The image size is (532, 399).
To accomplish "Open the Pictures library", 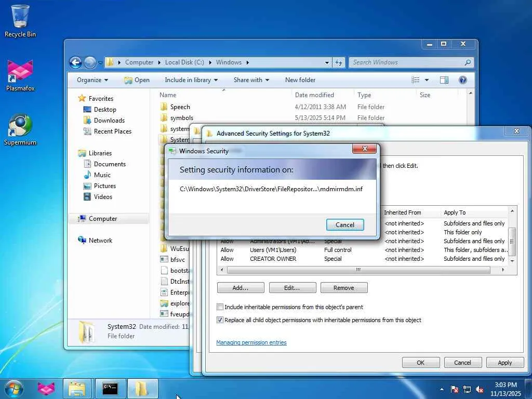I will [x=104, y=186].
